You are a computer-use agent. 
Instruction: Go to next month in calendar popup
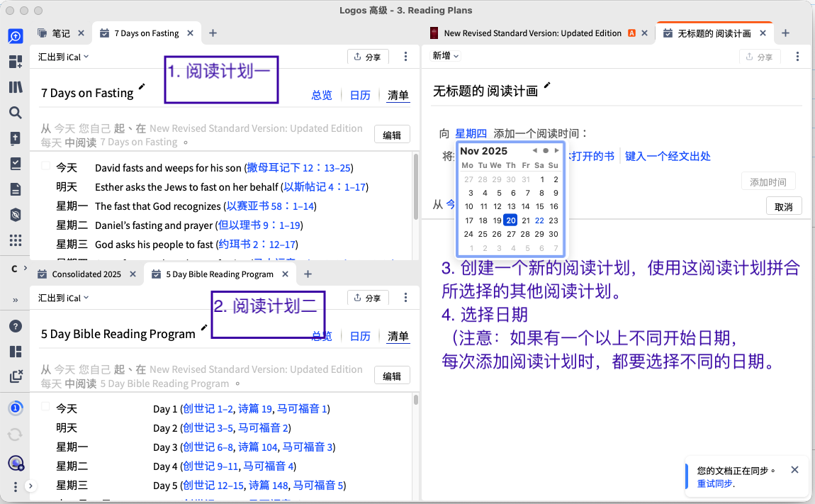click(556, 150)
